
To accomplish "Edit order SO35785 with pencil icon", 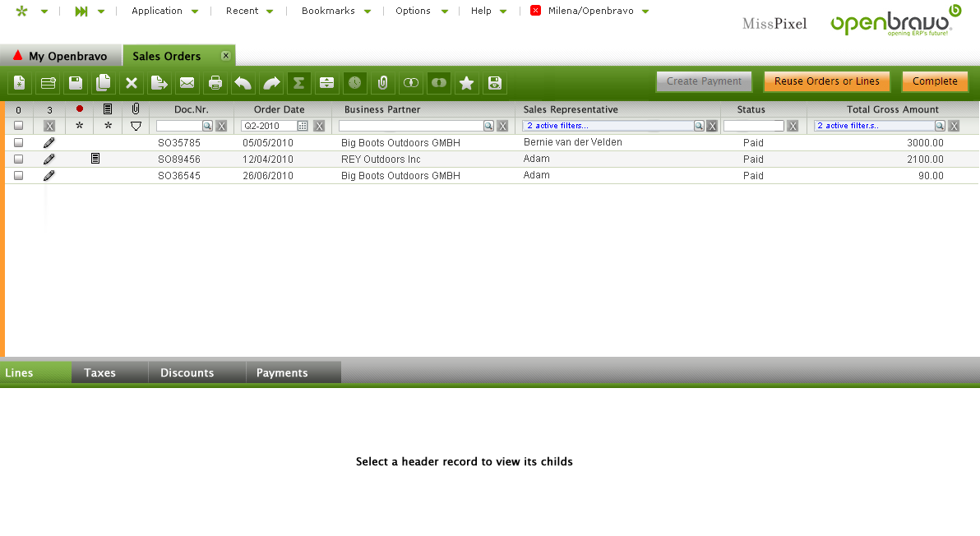I will (x=49, y=142).
